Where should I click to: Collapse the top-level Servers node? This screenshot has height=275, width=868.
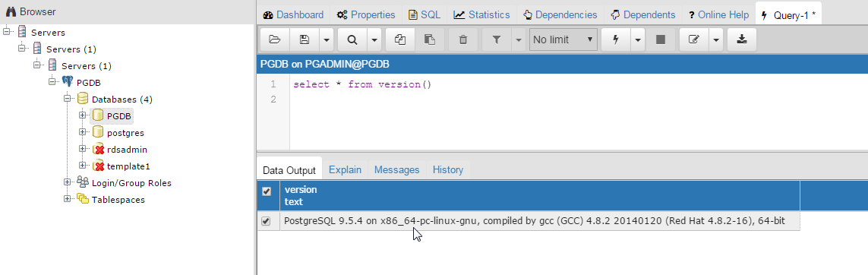(7, 32)
